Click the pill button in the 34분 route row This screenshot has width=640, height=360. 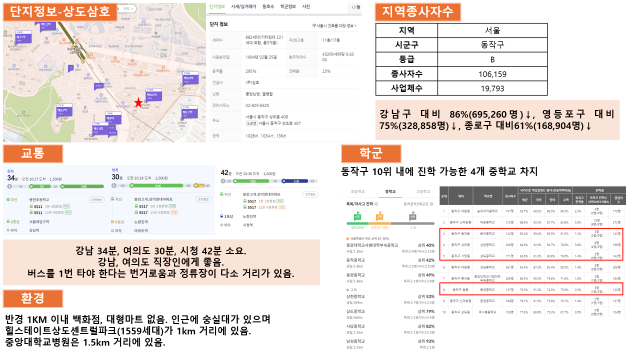pos(96,200)
